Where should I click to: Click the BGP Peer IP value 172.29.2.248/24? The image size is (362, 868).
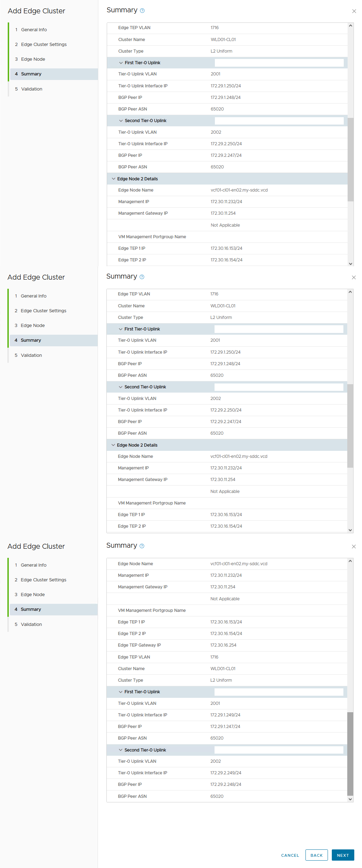(226, 784)
